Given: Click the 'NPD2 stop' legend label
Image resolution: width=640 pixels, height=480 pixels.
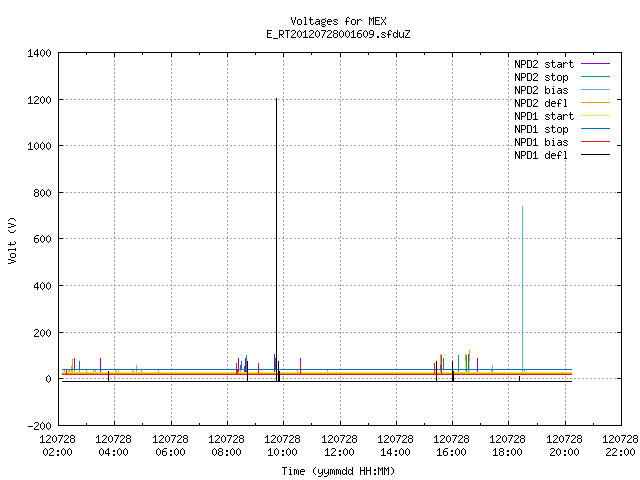Looking at the screenshot, I should [541, 77].
